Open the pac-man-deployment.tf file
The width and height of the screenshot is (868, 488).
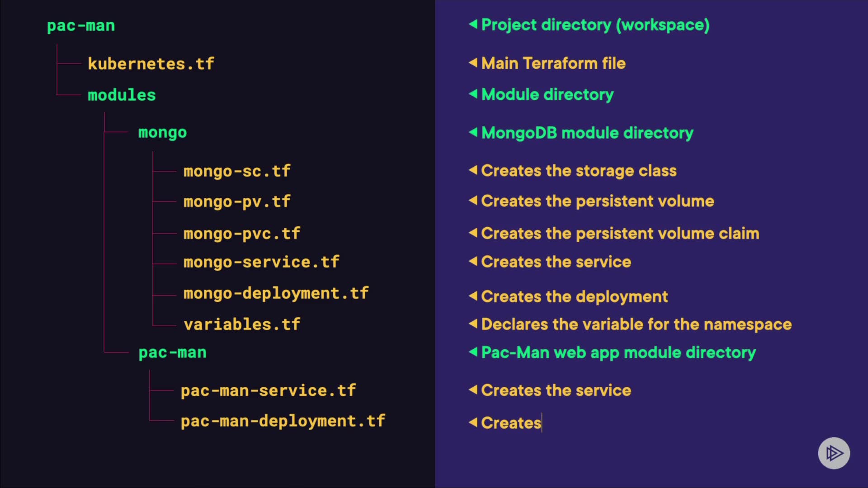pos(283,421)
